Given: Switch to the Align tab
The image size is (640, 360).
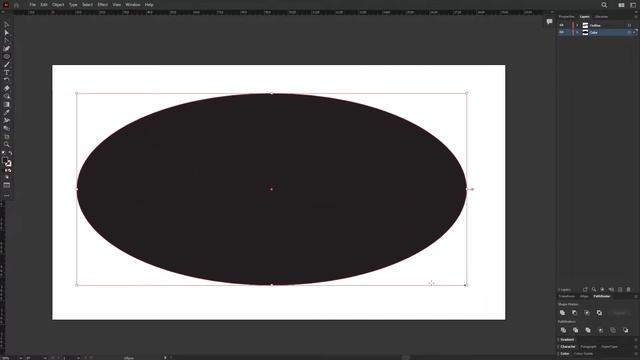Looking at the screenshot, I should (x=584, y=296).
